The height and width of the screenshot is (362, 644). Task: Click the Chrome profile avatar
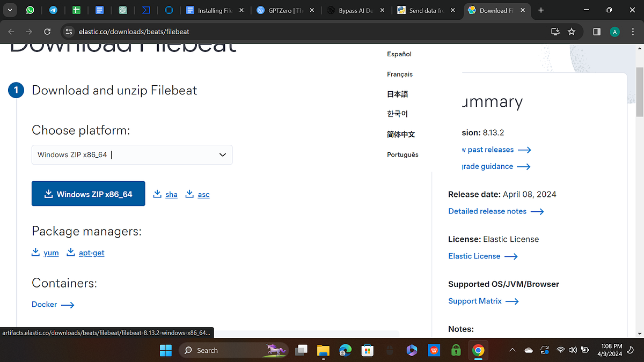pos(614,32)
